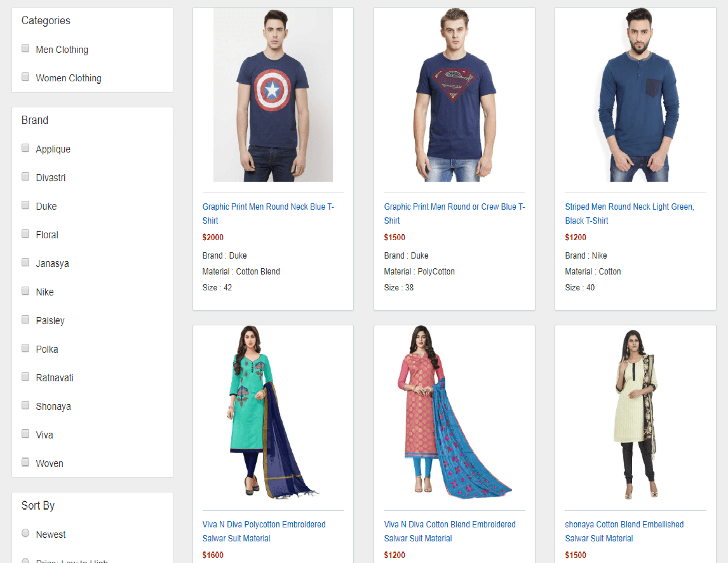Check the Nike brand filter
Screen dimensions: 728x563
pos(25,290)
